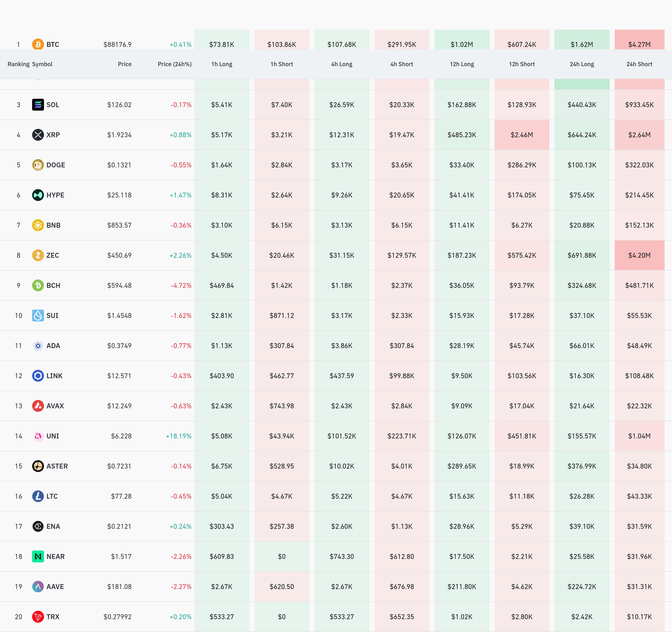Click ZEC's $4.20M 24h Short cell
The width and height of the screenshot is (672, 632).
(639, 255)
